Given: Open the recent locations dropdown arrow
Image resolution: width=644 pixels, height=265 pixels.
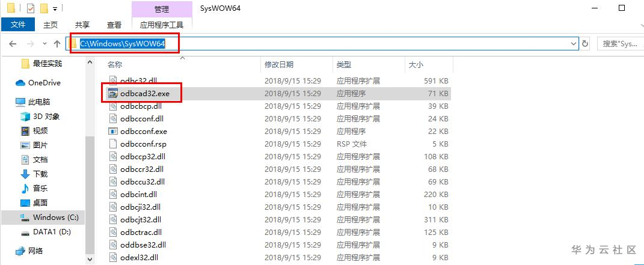Looking at the screenshot, I should pos(44,44).
